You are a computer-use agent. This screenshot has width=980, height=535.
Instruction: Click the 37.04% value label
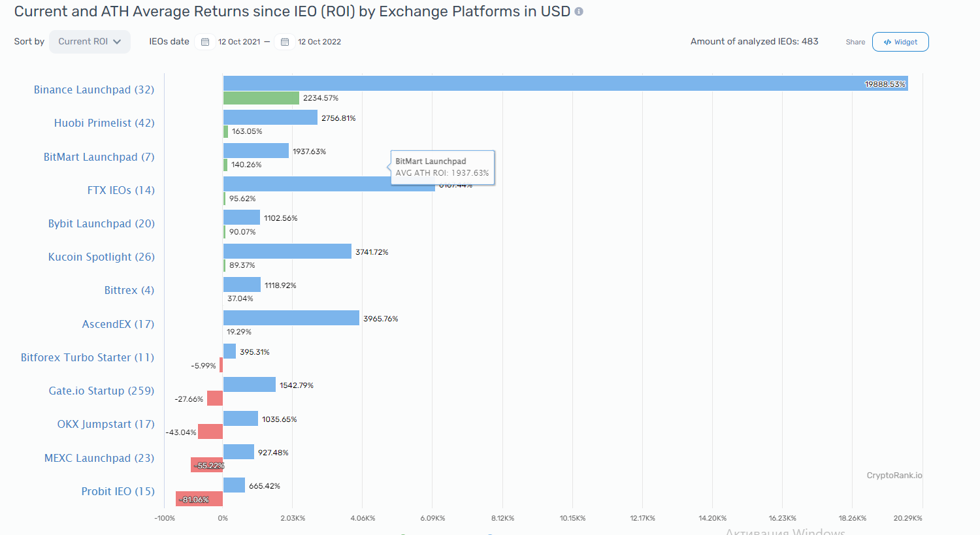click(240, 299)
